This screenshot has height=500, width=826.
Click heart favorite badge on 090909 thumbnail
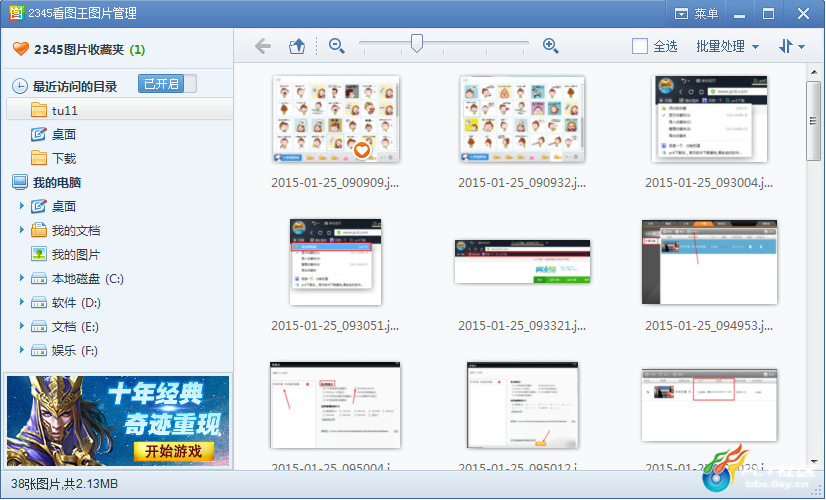(361, 151)
